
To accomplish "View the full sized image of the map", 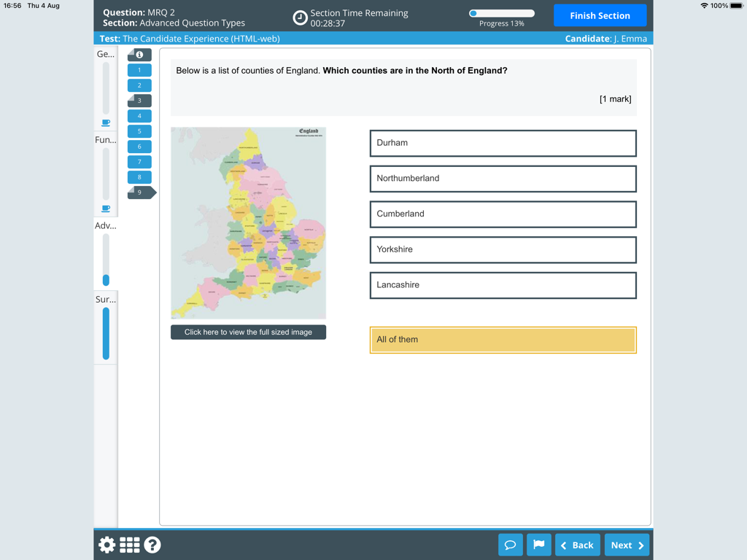I will click(x=248, y=332).
